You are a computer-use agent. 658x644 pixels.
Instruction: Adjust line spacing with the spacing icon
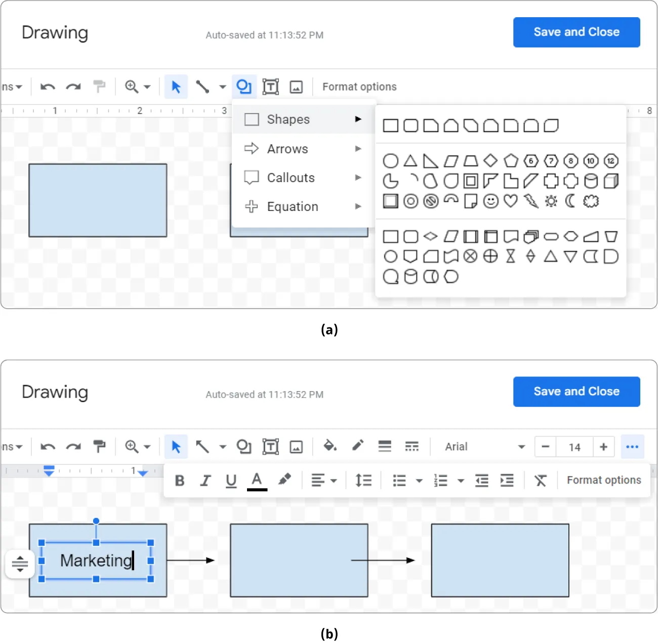(x=363, y=480)
